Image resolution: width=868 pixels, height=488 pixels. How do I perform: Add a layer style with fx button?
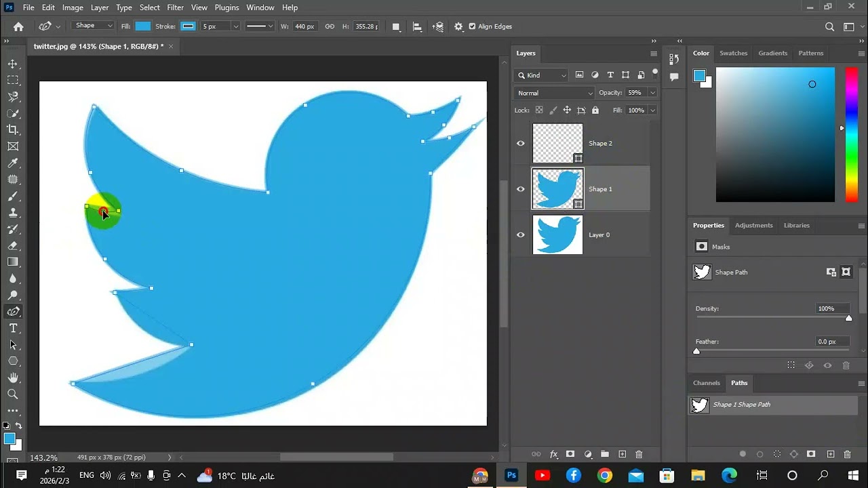[553, 454]
